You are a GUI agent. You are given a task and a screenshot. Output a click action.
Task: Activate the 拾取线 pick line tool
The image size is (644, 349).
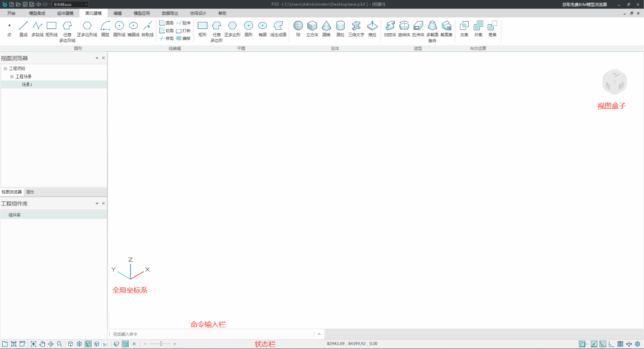(148, 29)
